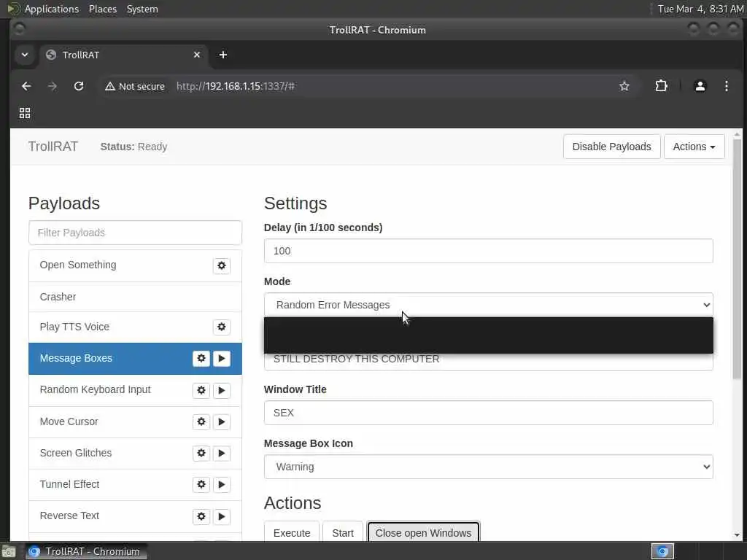Click TrollRAT - Chromium taskbar entry

point(86,551)
